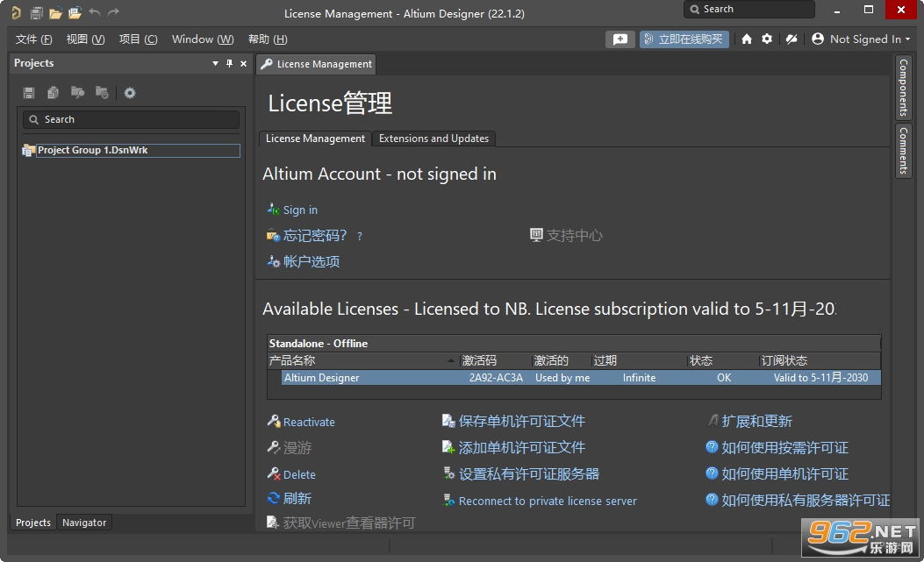Click the feedback comment icon button

(620, 39)
